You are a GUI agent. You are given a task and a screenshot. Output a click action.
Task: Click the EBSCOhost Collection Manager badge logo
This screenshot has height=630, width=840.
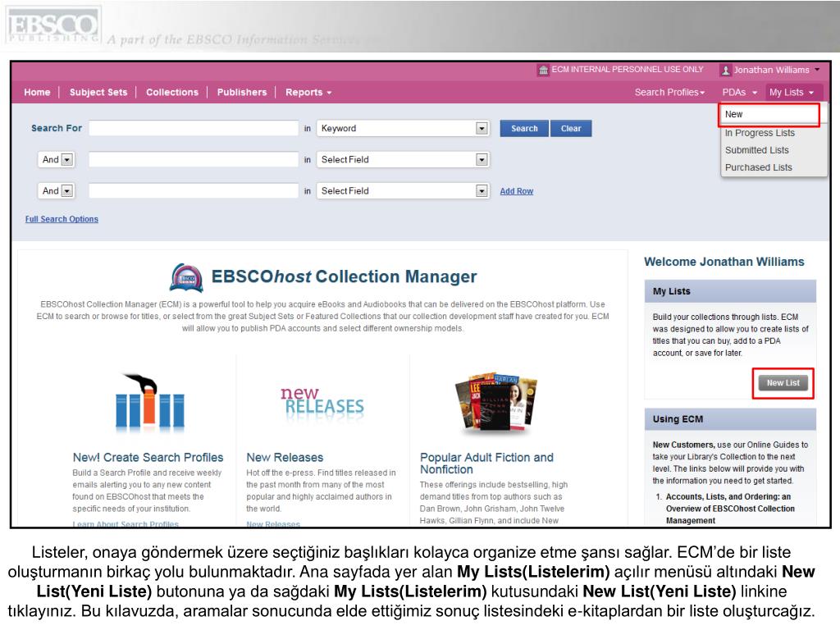click(186, 277)
